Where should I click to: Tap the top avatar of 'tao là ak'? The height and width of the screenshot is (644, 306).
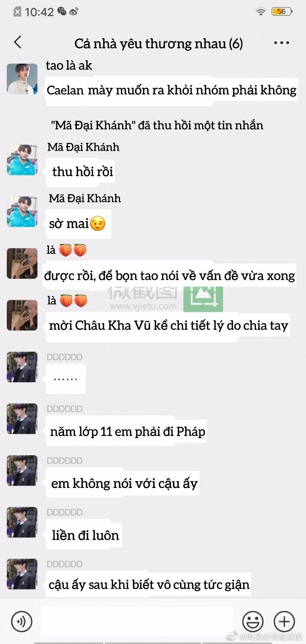click(x=22, y=79)
